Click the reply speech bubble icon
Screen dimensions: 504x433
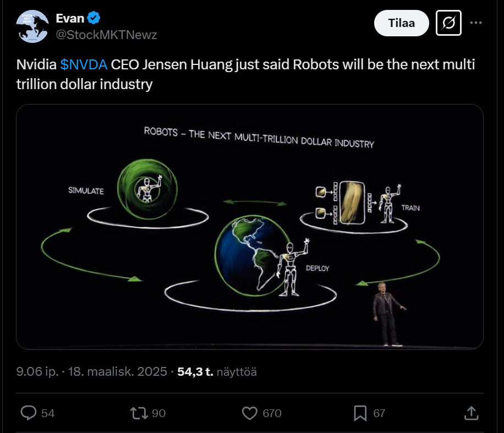point(29,413)
